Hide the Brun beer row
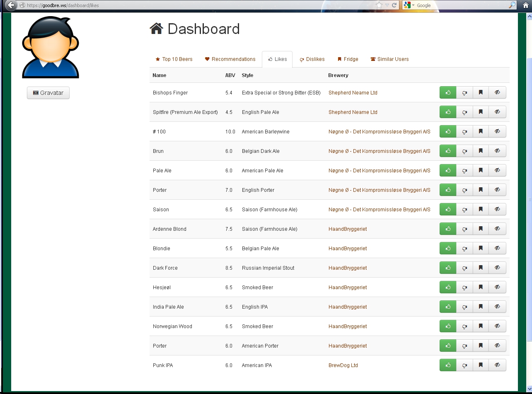532x394 pixels. coord(498,151)
